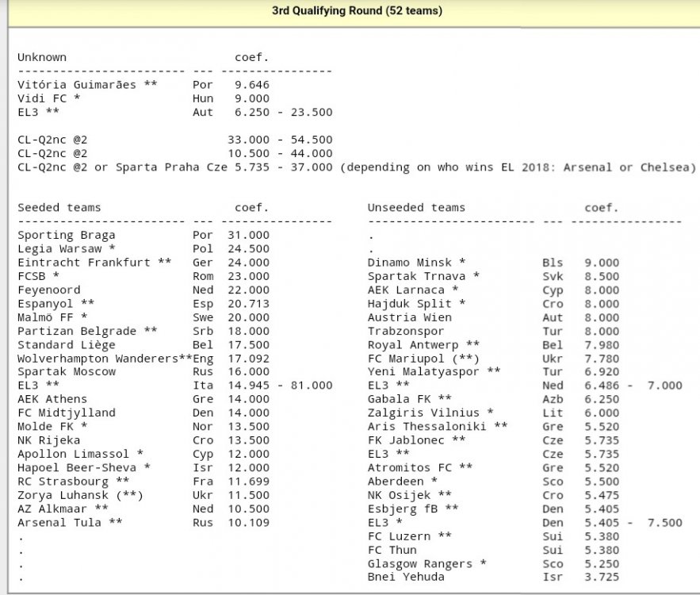Click the 7.980 coefficient for Antwerp
Image resolution: width=700 pixels, height=595 pixels.
click(602, 345)
